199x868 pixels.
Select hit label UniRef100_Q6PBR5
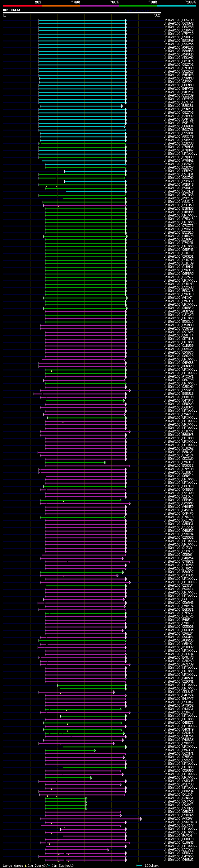tap(178, 274)
